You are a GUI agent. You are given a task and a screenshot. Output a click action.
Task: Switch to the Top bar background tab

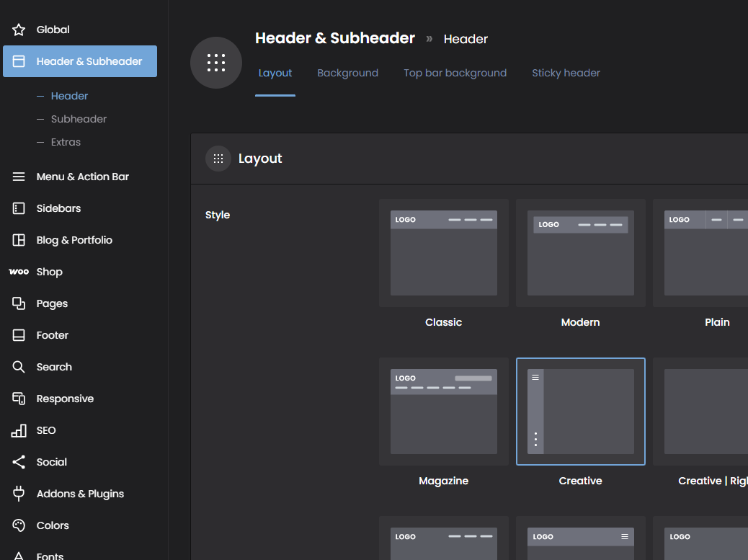coord(455,73)
